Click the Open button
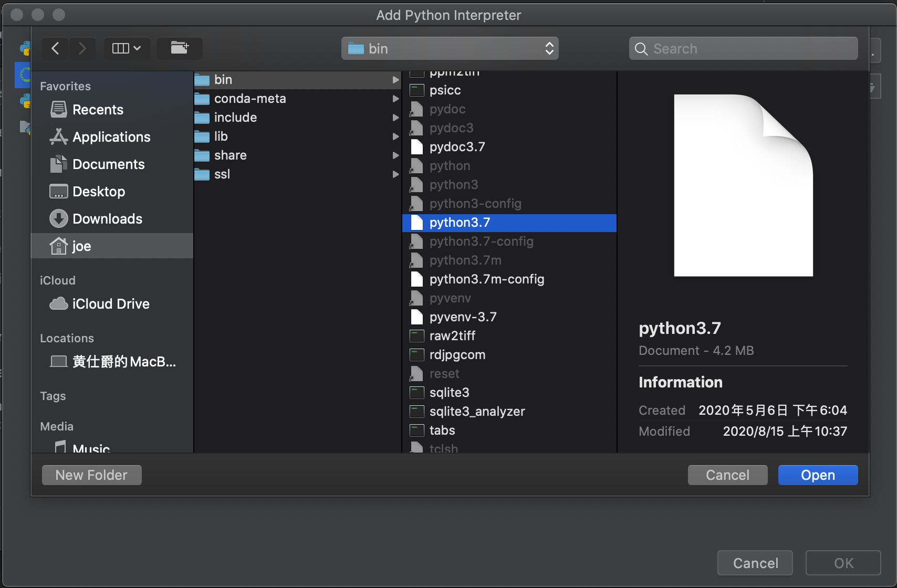The image size is (897, 588). [x=817, y=475]
